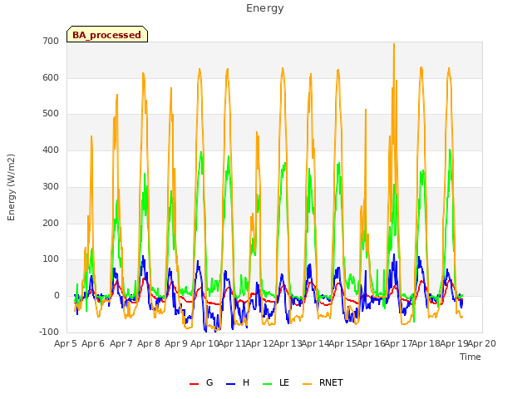This screenshot has width=532, height=399.
Task: Click the Apr 6 x-axis label
Action: 93,343
